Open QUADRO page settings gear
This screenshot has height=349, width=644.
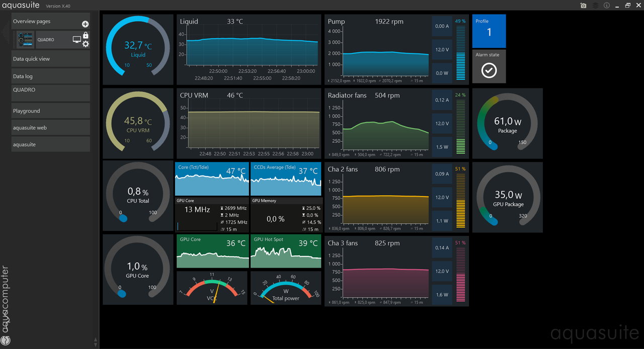click(x=86, y=44)
